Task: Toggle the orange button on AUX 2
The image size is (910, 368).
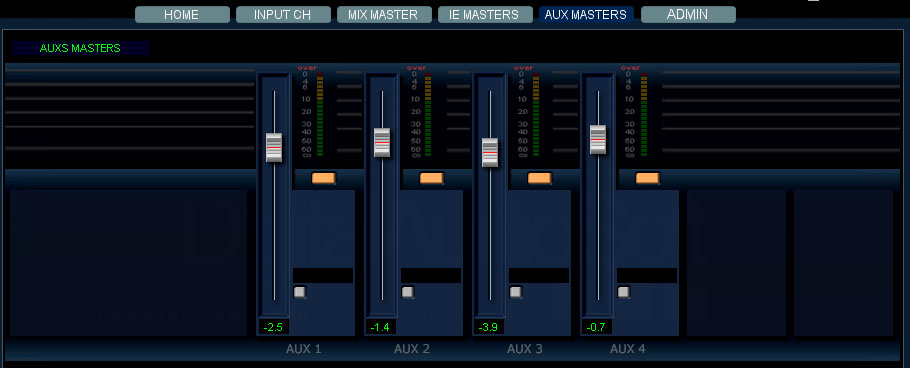Action: tap(432, 178)
